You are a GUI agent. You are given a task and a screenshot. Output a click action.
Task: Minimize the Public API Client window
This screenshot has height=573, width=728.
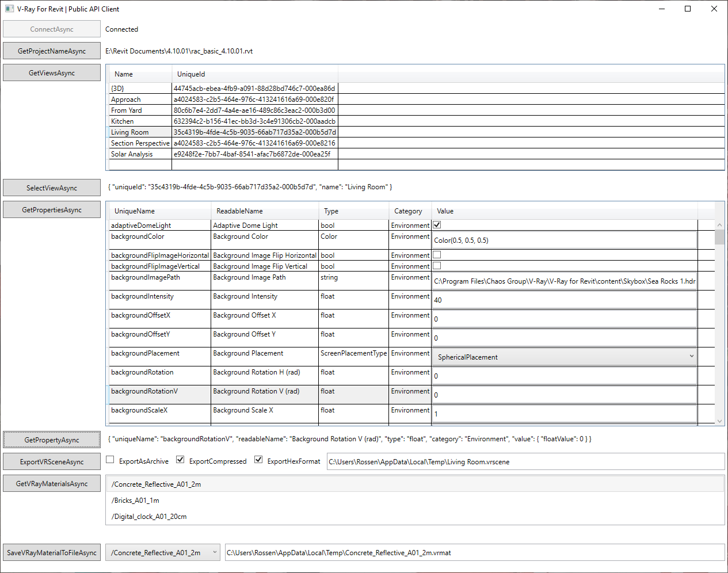click(x=661, y=9)
